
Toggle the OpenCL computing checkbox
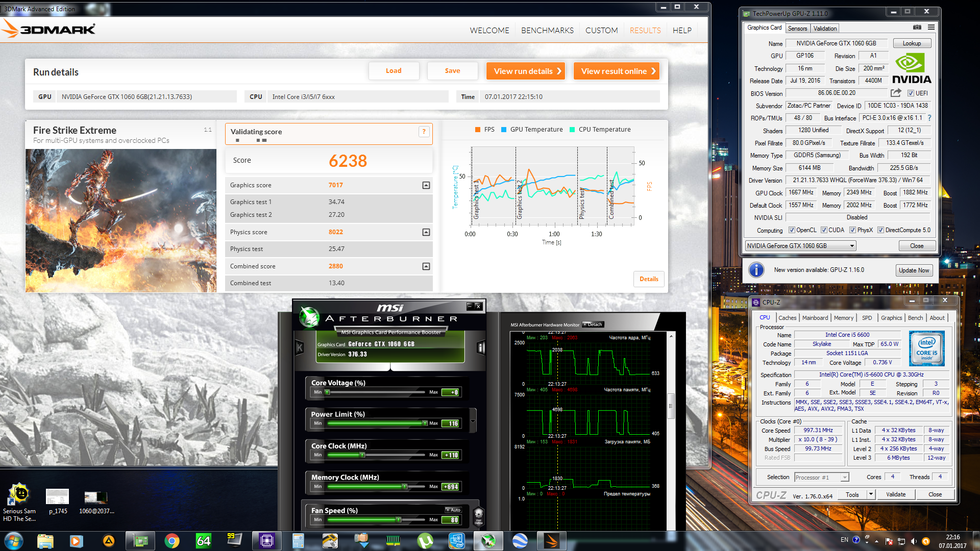792,230
